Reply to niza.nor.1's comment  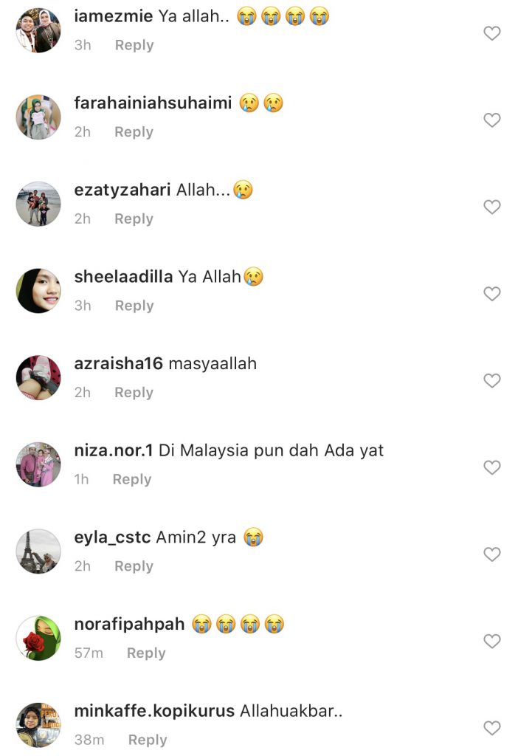point(131,479)
